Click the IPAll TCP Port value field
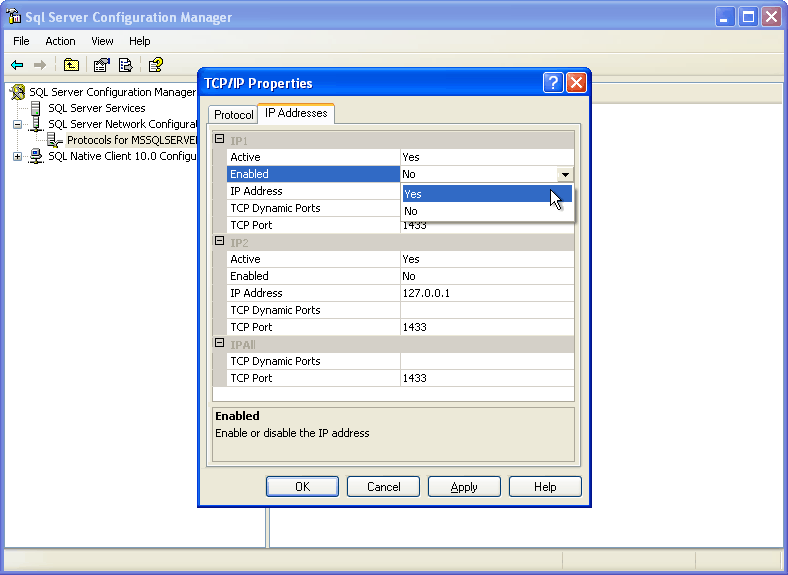Image resolution: width=788 pixels, height=575 pixels. [x=486, y=378]
